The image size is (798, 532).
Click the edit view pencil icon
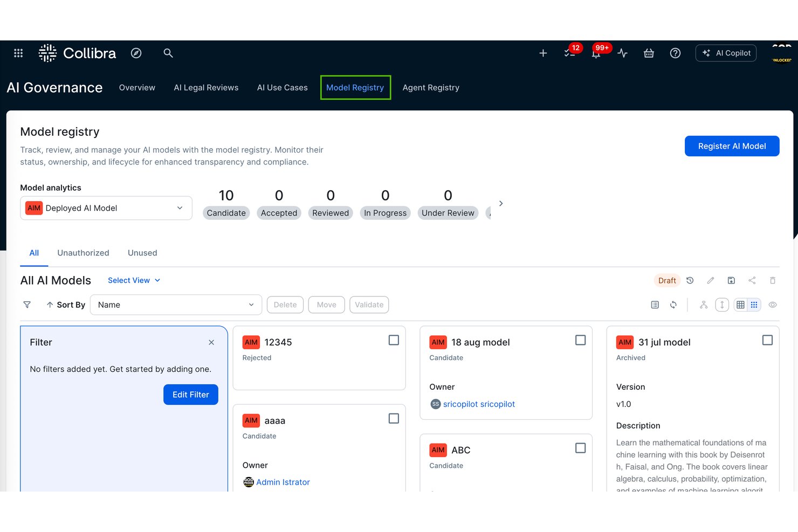[711, 280]
